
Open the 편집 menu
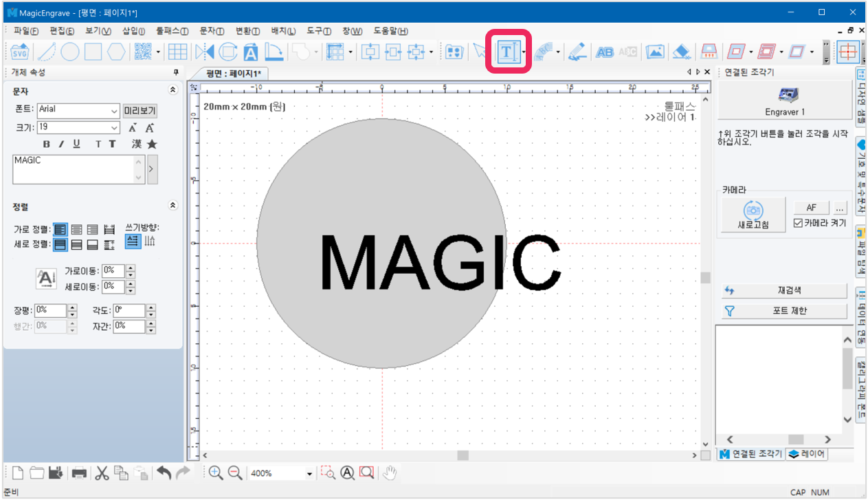(62, 31)
